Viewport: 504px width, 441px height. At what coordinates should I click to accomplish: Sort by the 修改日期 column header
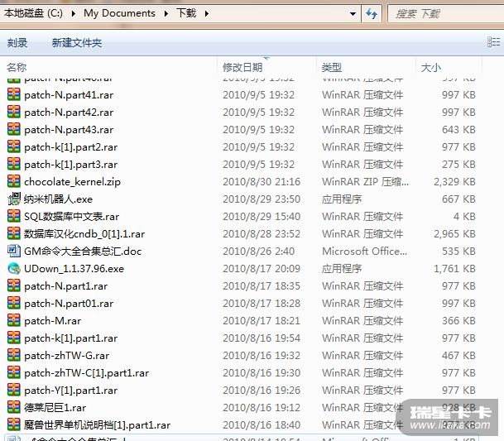point(242,68)
